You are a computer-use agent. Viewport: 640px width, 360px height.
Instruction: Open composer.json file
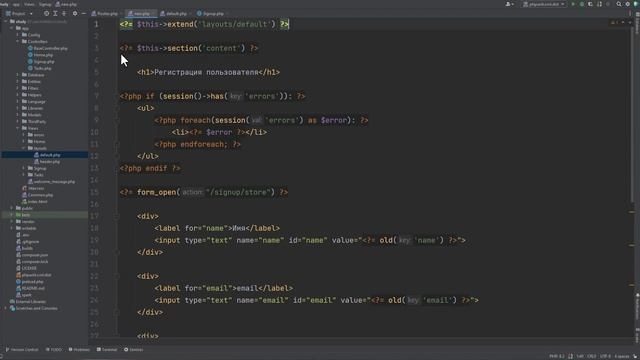point(32,255)
